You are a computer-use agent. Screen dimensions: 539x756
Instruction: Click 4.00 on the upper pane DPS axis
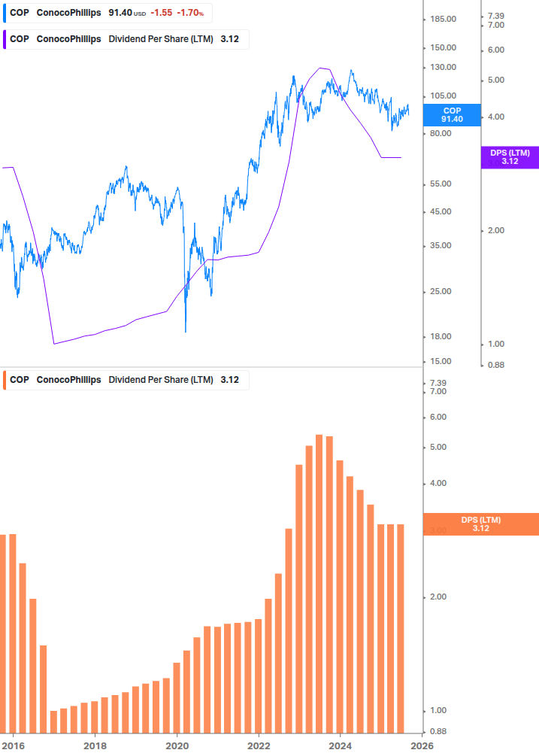496,117
